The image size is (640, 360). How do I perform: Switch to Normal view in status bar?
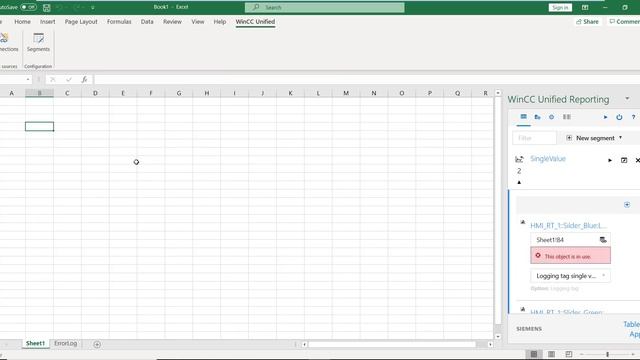(x=533, y=354)
